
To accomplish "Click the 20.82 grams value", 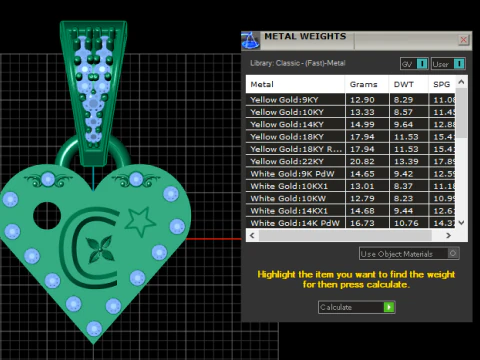I will click(x=362, y=161).
